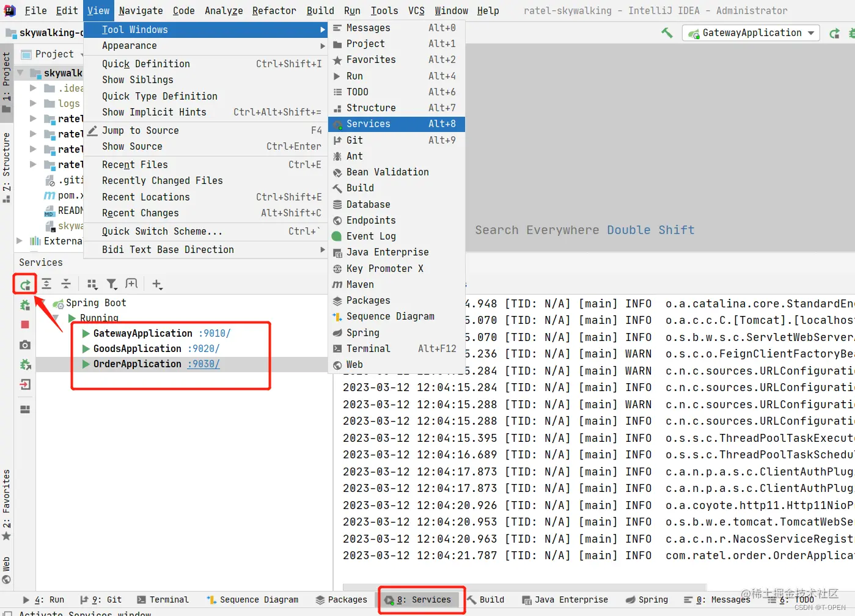The height and width of the screenshot is (616, 855).
Task: Open the :9030/ link for OrderApplication
Action: tap(204, 364)
